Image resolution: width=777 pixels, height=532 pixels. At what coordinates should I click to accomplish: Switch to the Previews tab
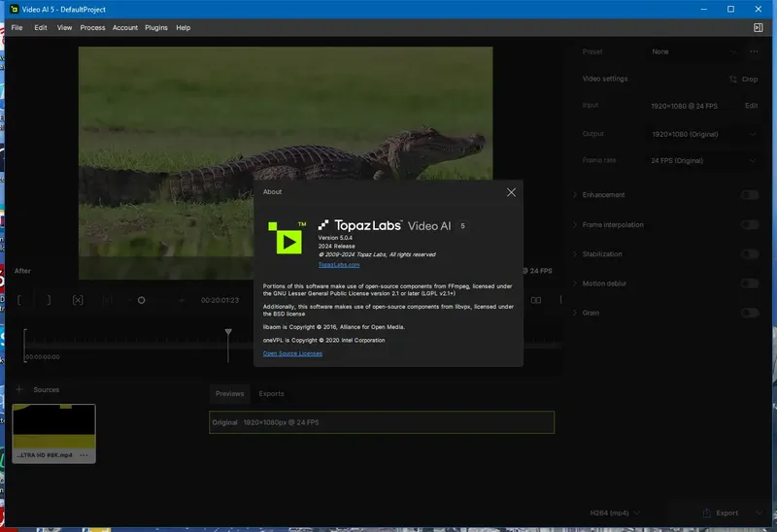tap(229, 394)
